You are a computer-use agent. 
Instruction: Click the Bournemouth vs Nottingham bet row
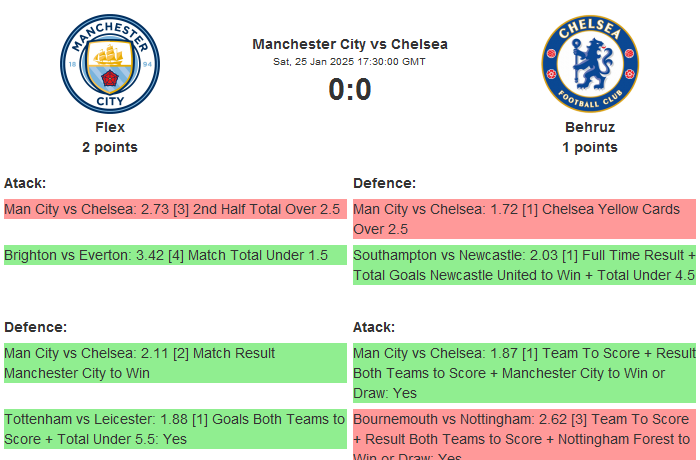524,434
